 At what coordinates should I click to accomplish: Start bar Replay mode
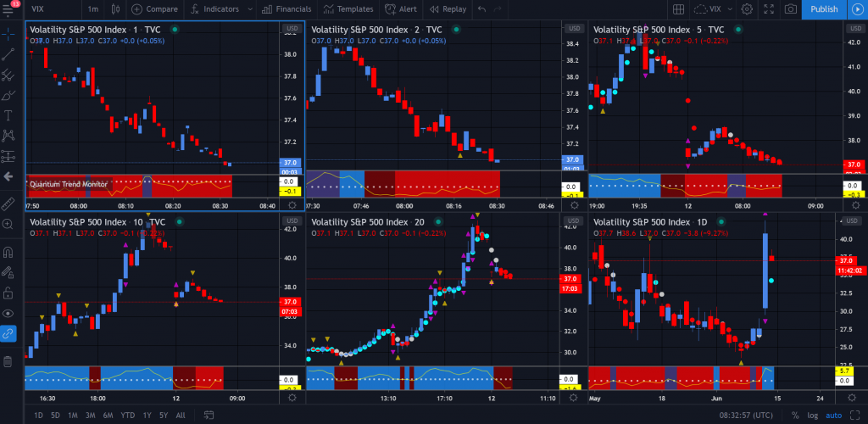point(448,8)
